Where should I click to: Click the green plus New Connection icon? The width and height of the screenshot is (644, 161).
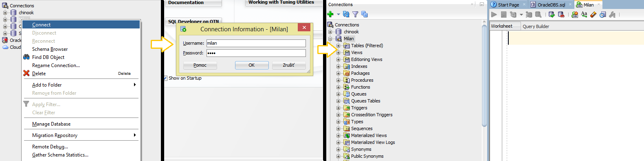tap(330, 14)
